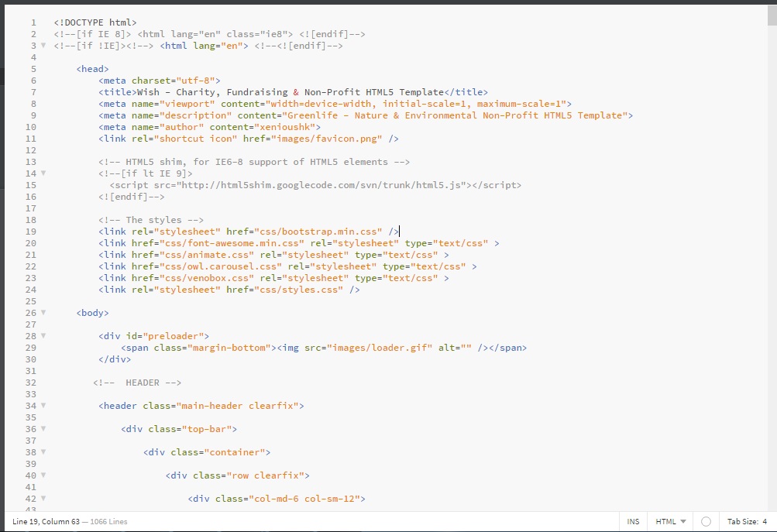Click the "css/font-awesome.min.css" href value
The image size is (777, 532).
(232, 243)
